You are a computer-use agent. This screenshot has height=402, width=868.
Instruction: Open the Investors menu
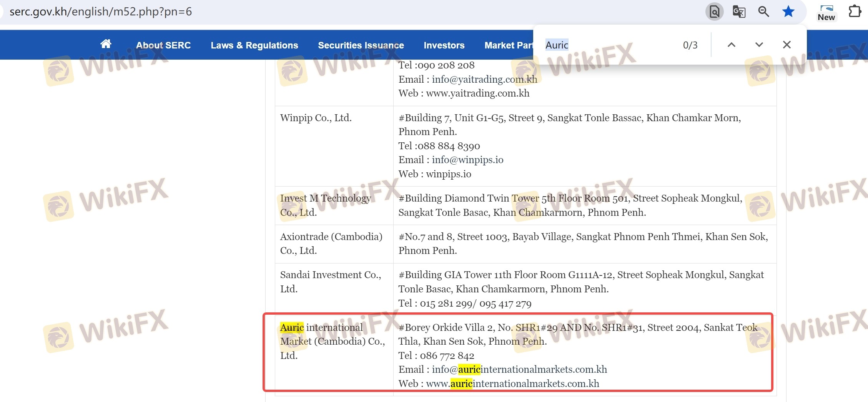tap(444, 45)
